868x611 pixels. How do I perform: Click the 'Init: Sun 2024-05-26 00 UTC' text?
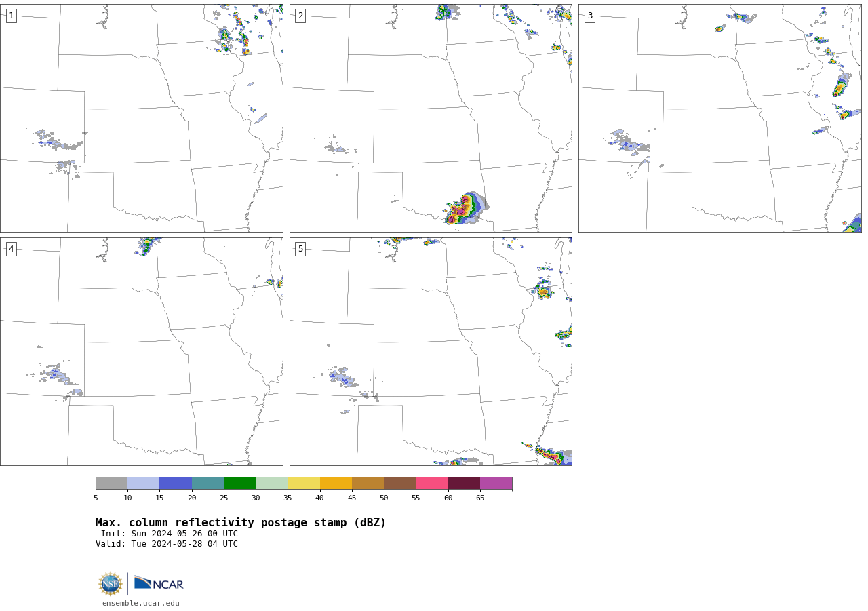(170, 534)
